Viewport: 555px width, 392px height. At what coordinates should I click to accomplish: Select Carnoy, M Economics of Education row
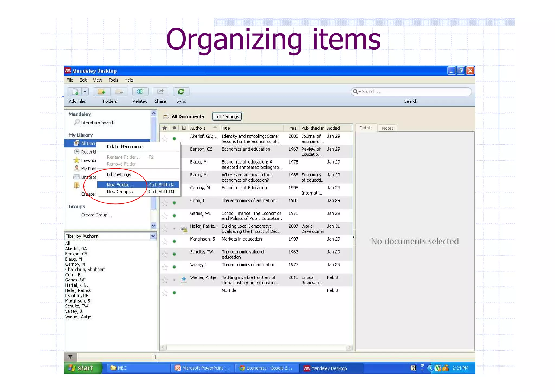pos(256,190)
